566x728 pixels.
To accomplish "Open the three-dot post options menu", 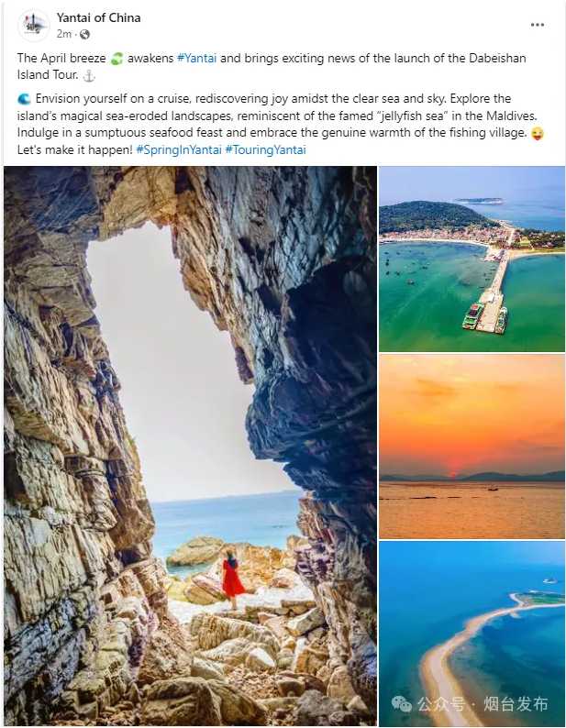I will click(538, 25).
